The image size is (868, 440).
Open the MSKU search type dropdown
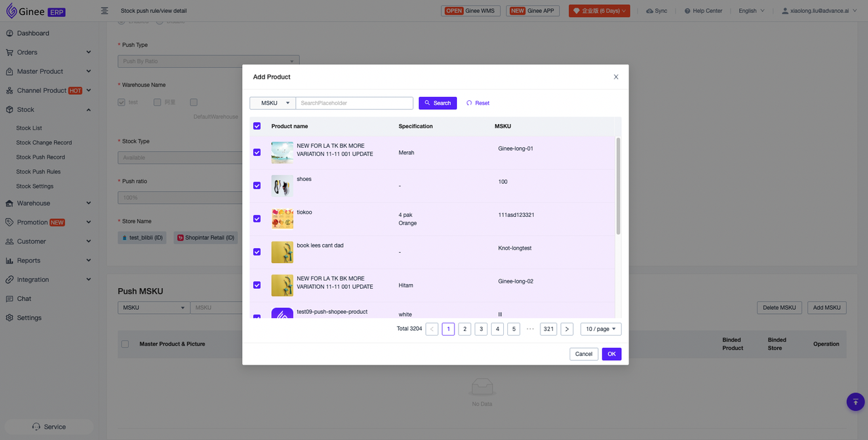273,103
